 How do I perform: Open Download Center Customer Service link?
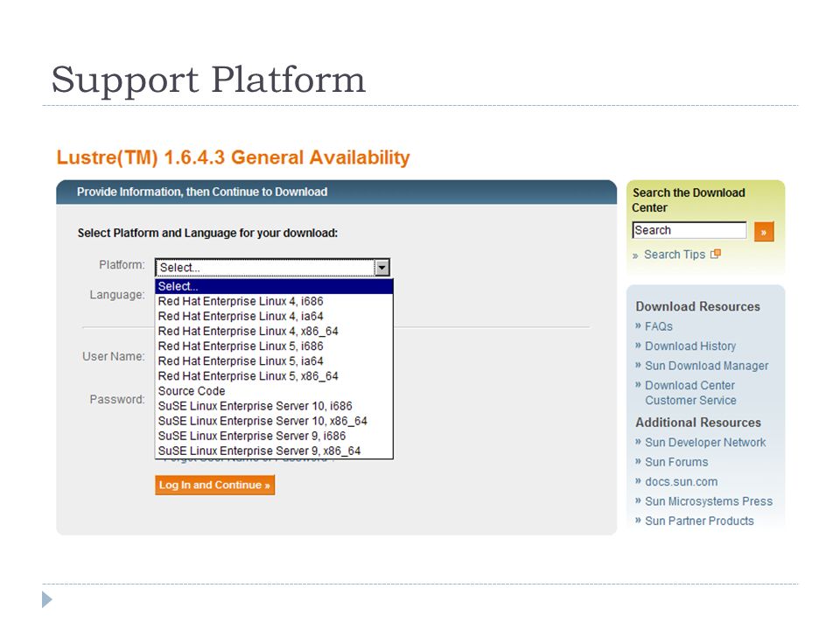[x=690, y=393]
